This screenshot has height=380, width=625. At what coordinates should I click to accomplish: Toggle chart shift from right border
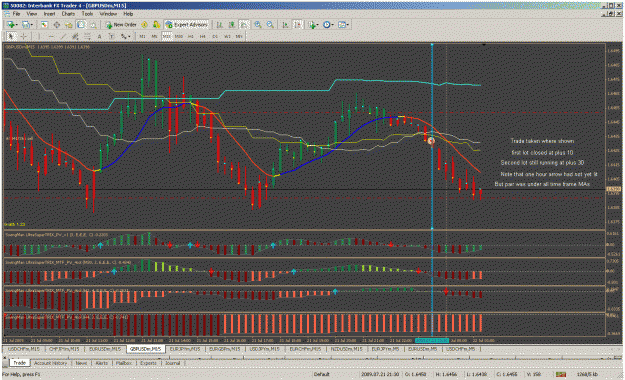pyautogui.click(x=298, y=25)
